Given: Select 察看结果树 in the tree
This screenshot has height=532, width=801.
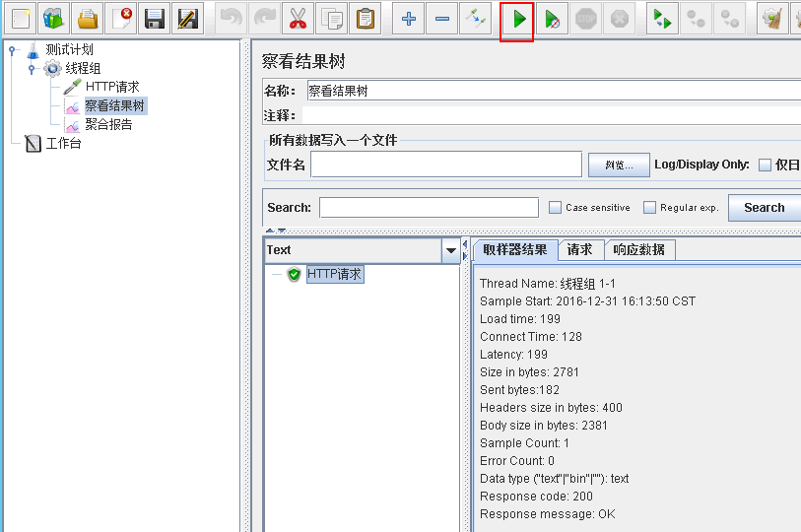Looking at the screenshot, I should pyautogui.click(x=115, y=105).
